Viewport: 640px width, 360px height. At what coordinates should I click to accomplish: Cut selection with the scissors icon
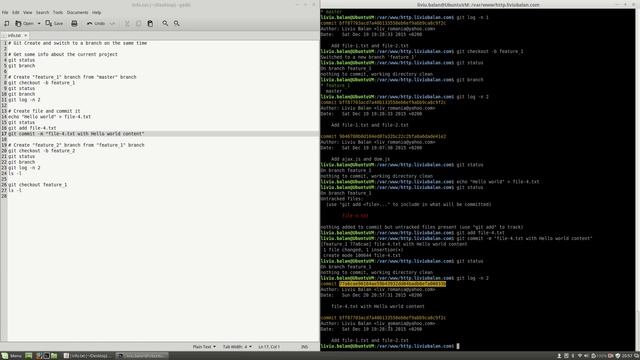127,23
